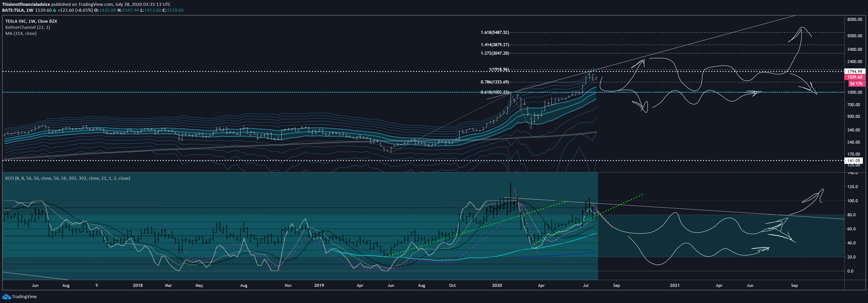Click the 2021 label on time axis
Image resolution: width=868 pixels, height=303 pixels.
[x=675, y=285]
